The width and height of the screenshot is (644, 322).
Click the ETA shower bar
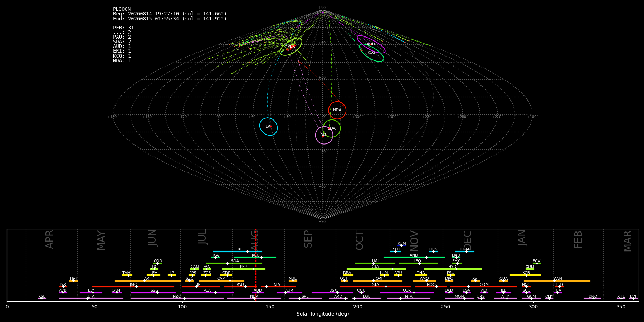91,298
